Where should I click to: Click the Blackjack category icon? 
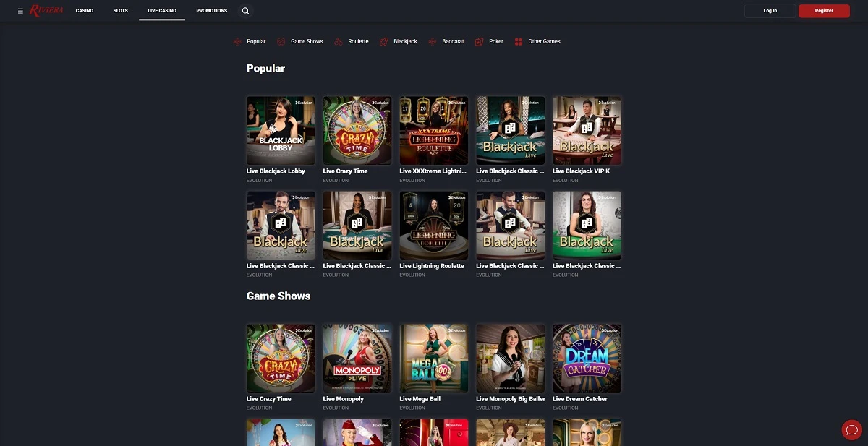click(384, 42)
